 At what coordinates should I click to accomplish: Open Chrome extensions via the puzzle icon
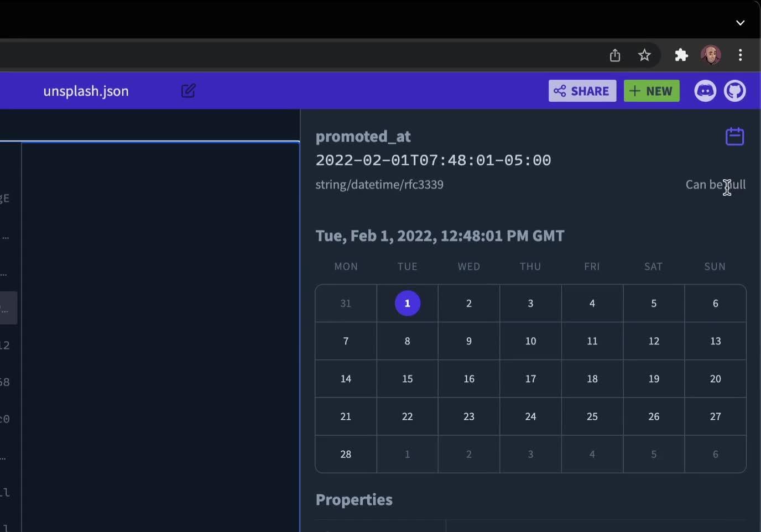681,55
